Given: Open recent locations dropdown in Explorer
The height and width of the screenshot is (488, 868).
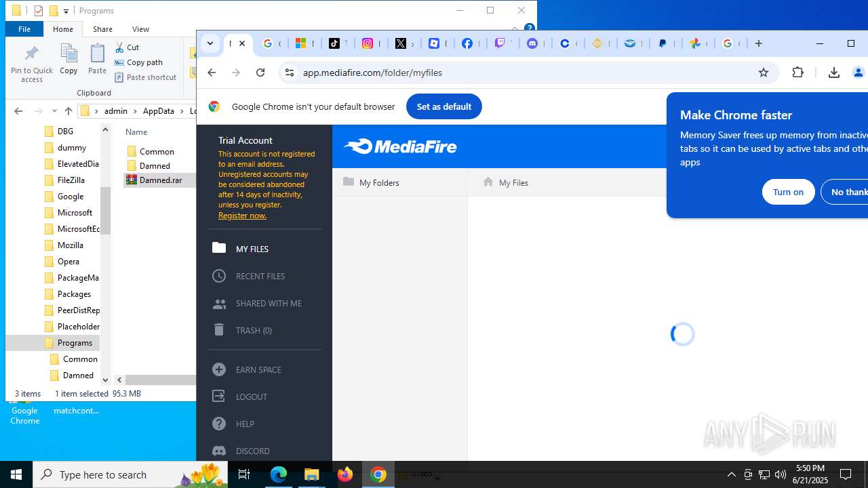Looking at the screenshot, I should [54, 111].
